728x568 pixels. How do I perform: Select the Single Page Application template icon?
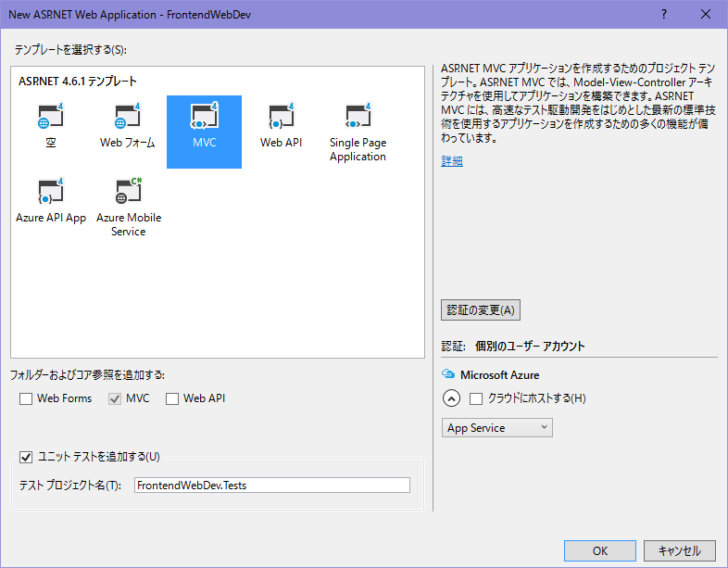click(x=358, y=116)
